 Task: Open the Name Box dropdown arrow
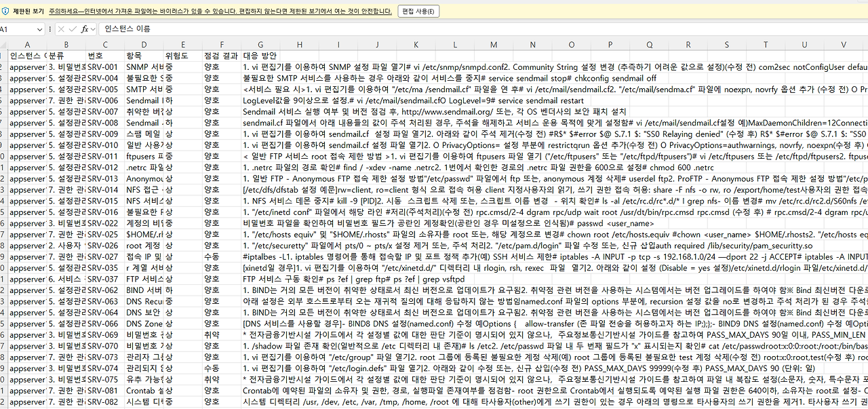(39, 29)
